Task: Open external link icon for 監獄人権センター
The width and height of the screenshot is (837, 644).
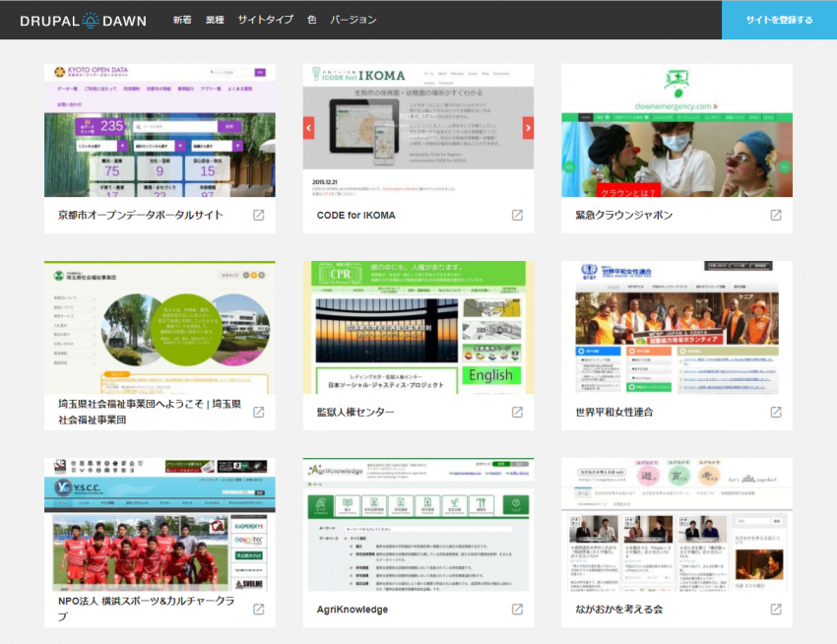Action: click(x=517, y=413)
